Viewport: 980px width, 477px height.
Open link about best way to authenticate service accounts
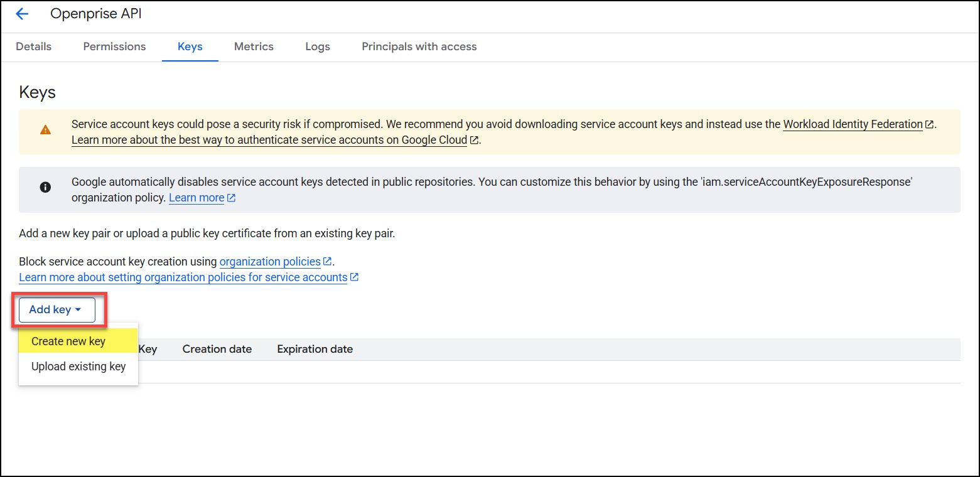click(x=269, y=140)
